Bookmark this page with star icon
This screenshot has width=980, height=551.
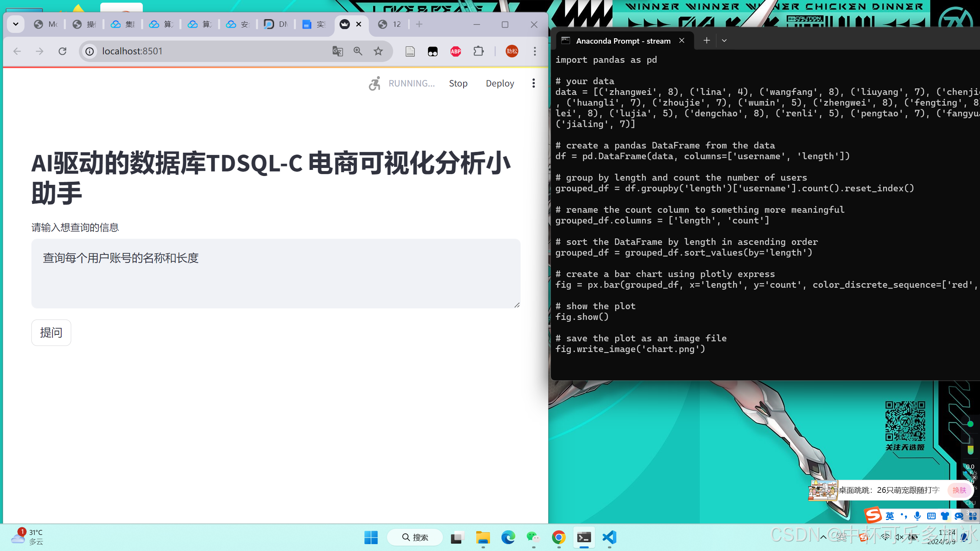(378, 51)
